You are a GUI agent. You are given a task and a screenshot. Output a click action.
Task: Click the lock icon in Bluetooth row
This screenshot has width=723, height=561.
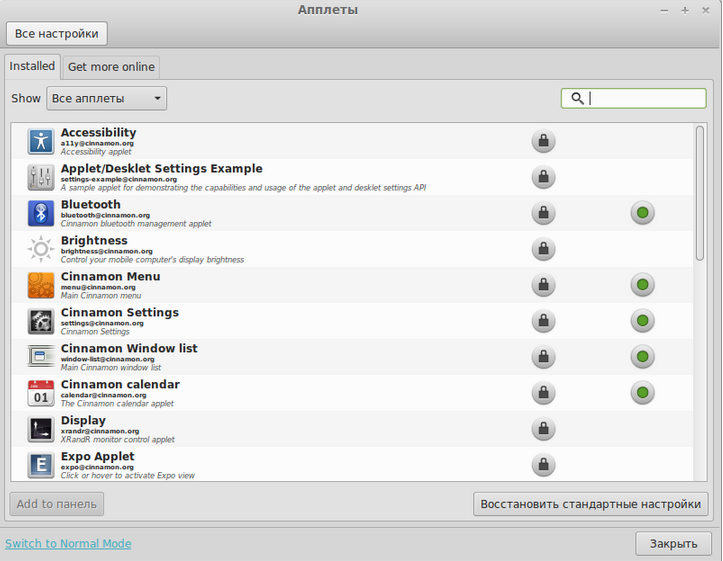544,213
